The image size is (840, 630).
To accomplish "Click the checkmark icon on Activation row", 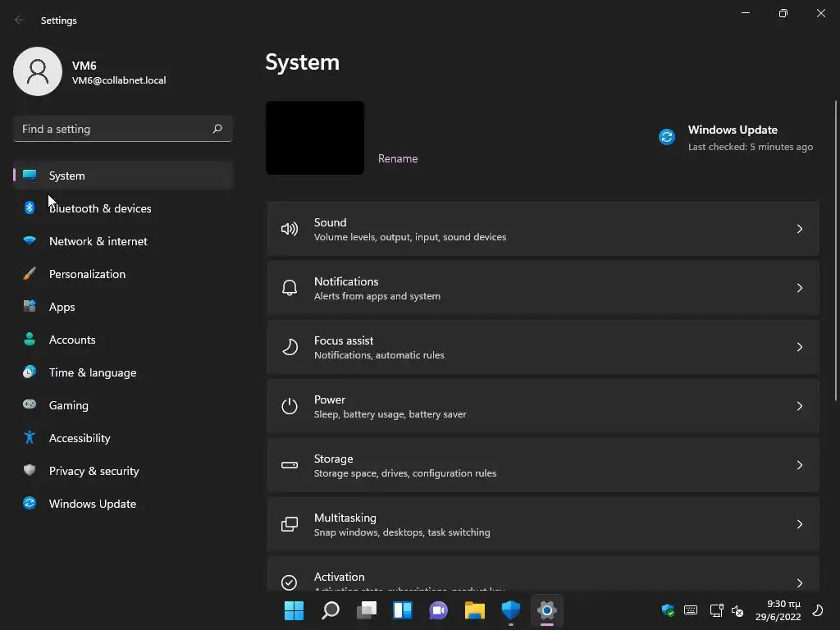I will pyautogui.click(x=290, y=582).
